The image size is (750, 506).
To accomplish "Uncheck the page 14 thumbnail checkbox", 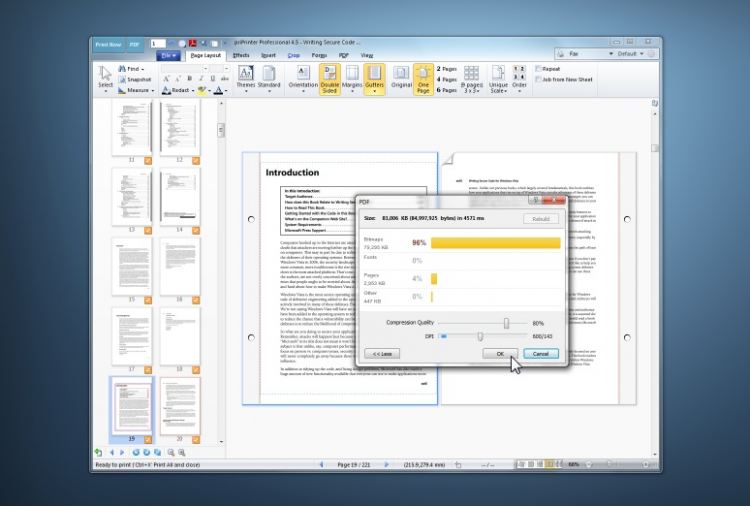I will (196, 231).
